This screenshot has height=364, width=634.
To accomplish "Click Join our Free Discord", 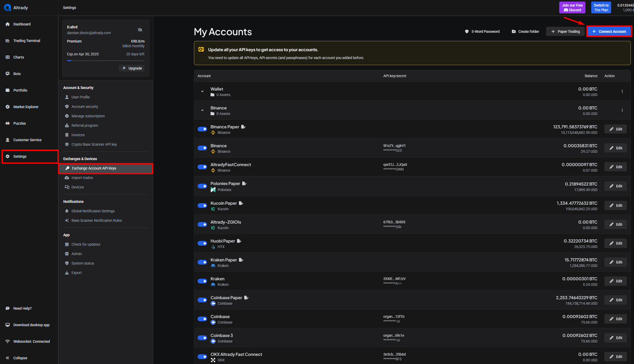I will click(x=572, y=8).
